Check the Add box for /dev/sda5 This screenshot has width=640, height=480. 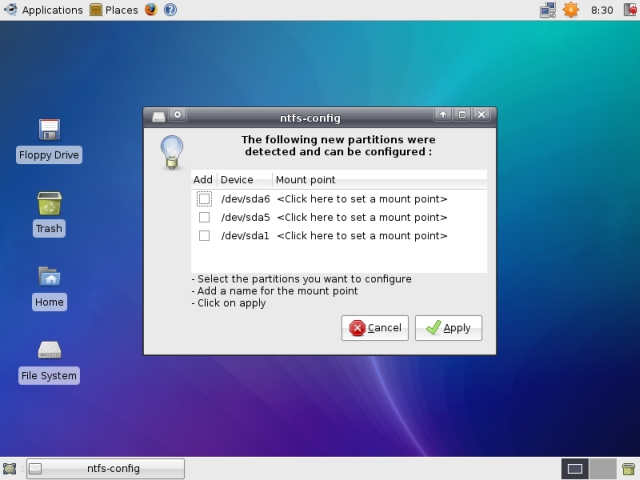click(x=204, y=217)
